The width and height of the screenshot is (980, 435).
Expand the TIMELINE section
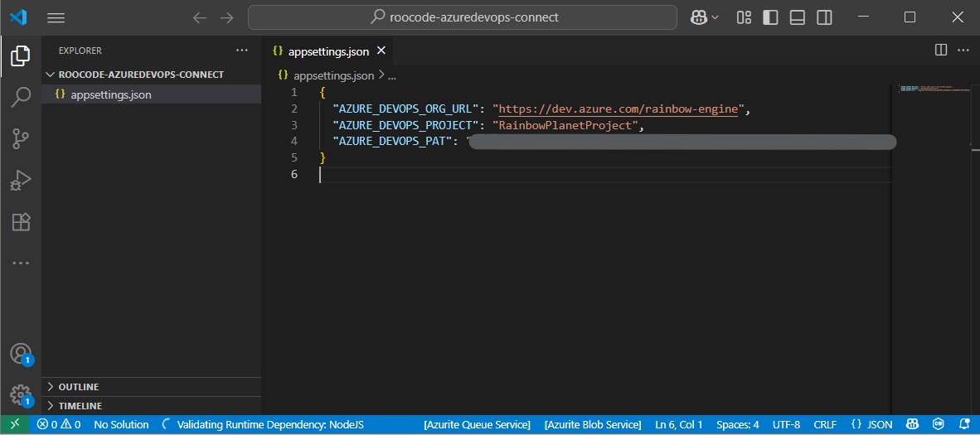point(151,406)
